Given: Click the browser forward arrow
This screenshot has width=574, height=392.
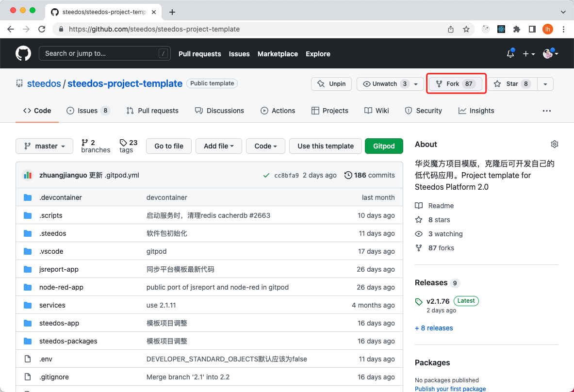Looking at the screenshot, I should click(x=26, y=29).
